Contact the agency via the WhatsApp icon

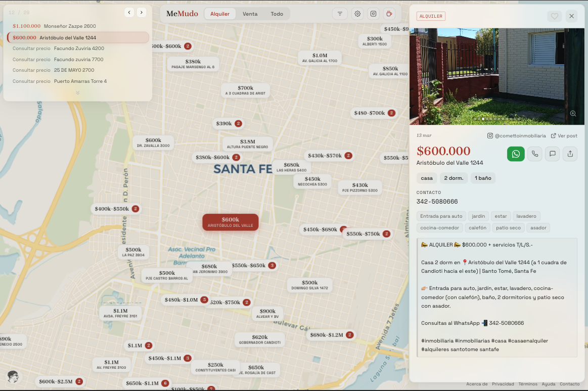(x=516, y=154)
